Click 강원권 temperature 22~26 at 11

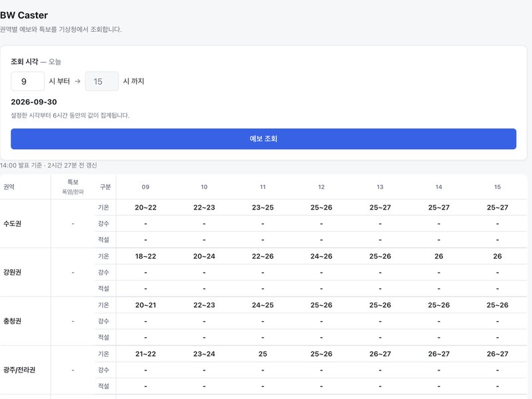coord(263,257)
